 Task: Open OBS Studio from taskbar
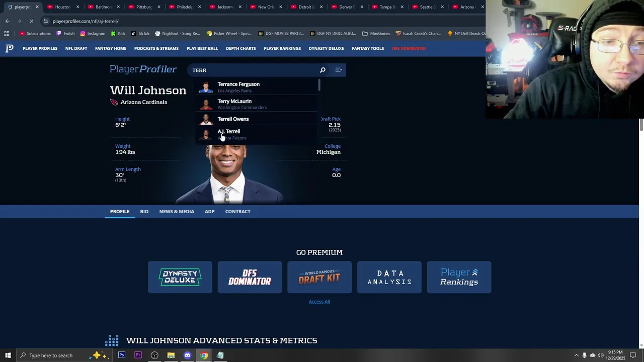(154, 355)
